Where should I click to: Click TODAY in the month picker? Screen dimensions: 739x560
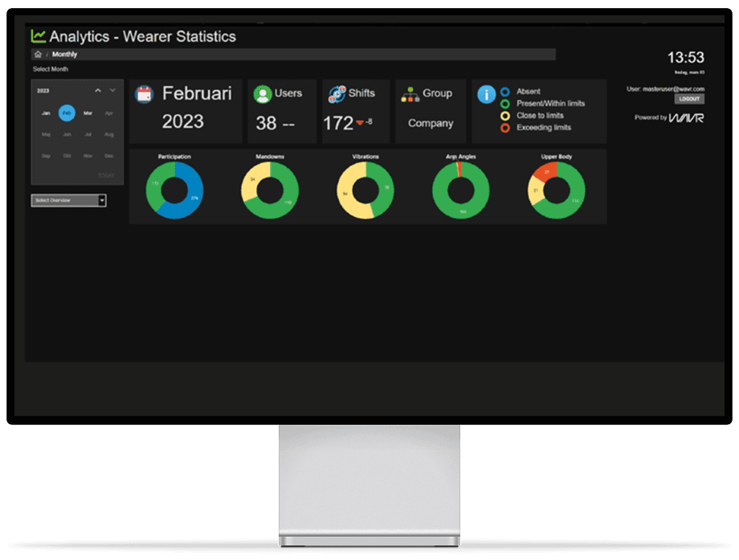106,175
